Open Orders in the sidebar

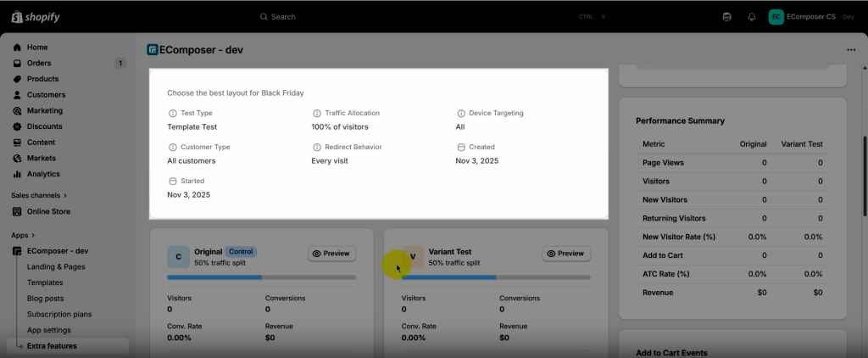click(39, 63)
